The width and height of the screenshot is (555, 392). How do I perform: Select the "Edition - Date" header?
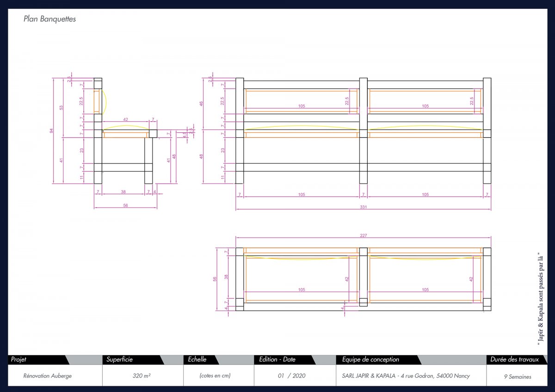click(277, 360)
